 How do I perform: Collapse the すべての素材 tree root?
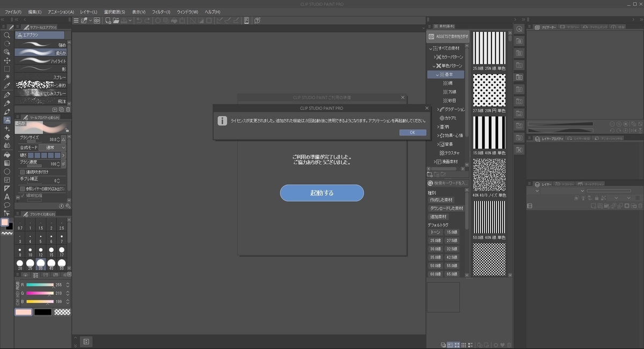(x=430, y=48)
